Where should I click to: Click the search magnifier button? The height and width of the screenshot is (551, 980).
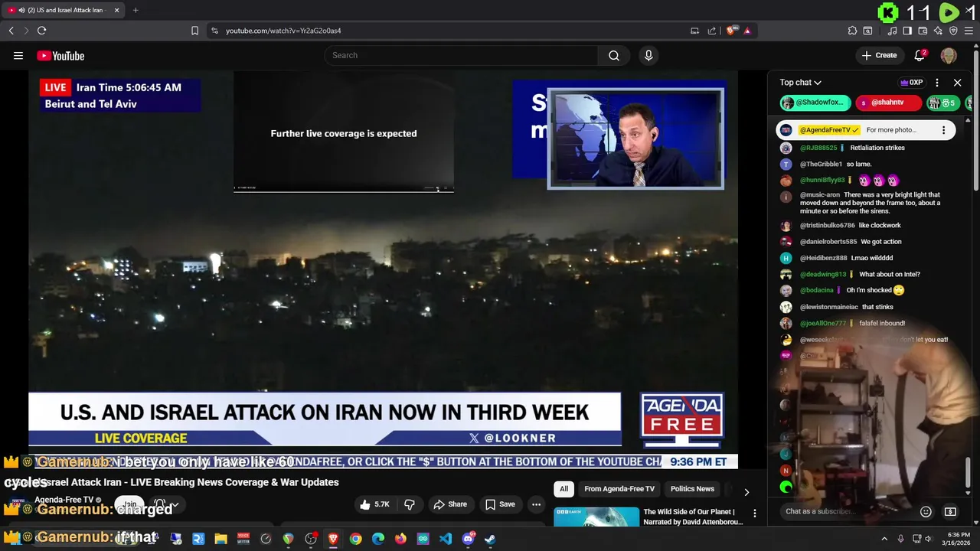coord(614,55)
